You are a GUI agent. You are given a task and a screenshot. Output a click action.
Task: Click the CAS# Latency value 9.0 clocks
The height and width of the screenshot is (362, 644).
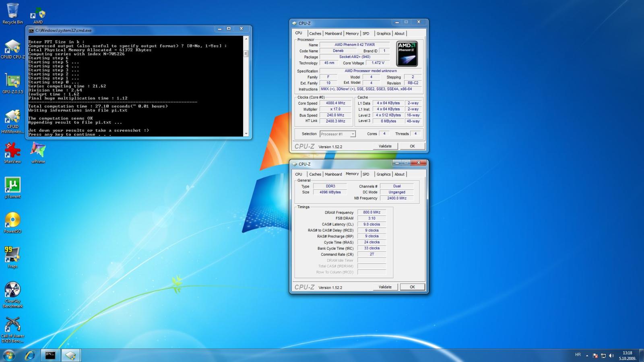tap(372, 224)
